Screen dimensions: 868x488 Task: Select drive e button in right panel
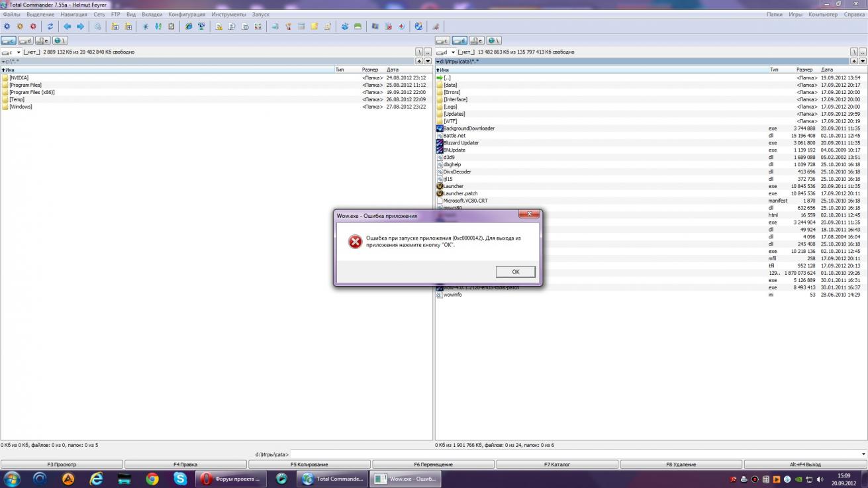(477, 41)
